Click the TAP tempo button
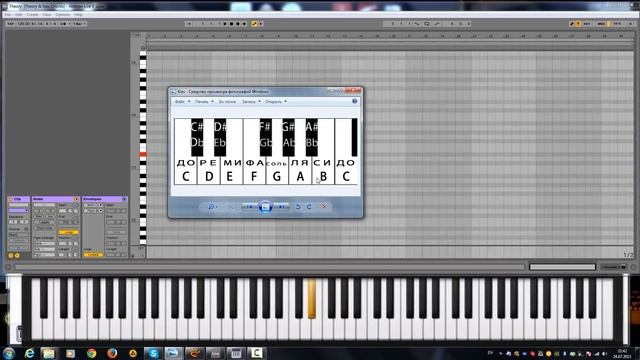640x360 pixels. coord(11,24)
